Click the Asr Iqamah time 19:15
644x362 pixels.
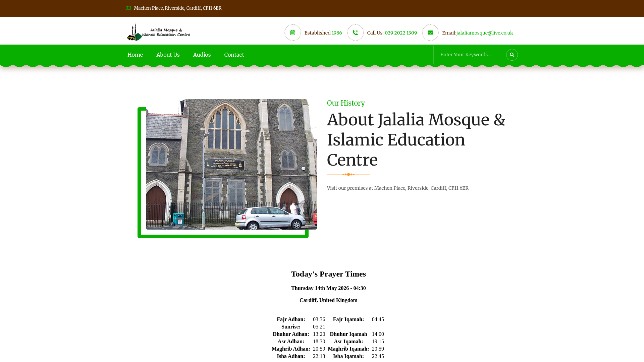tap(378, 342)
